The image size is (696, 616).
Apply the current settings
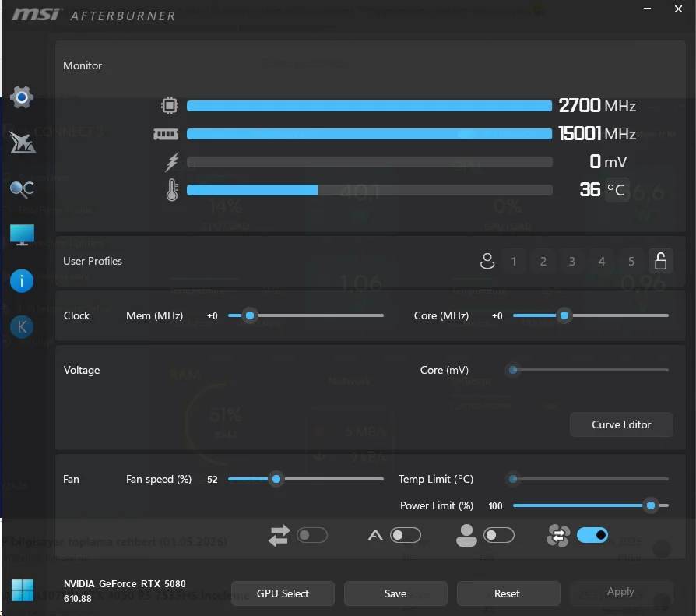620,592
